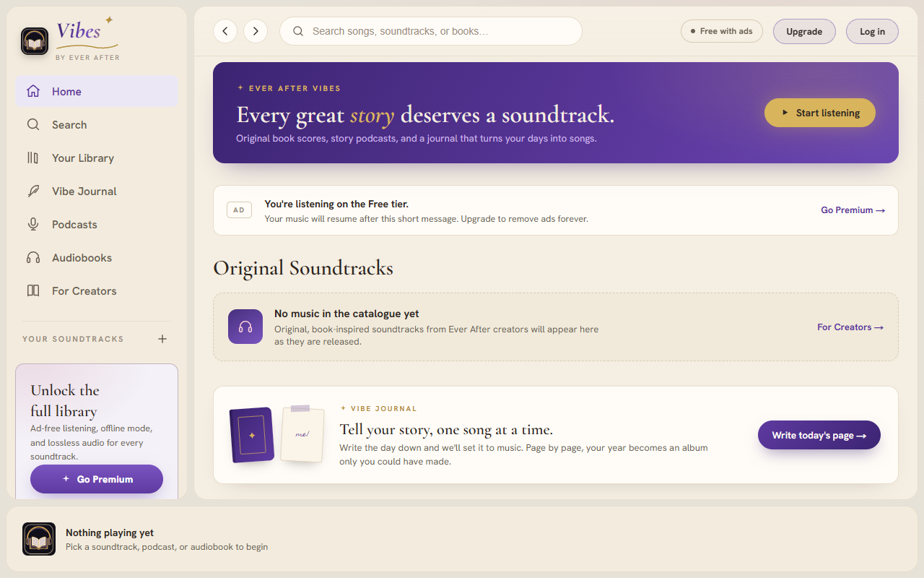Click the 'Your Soundtracks' heading

pos(73,339)
